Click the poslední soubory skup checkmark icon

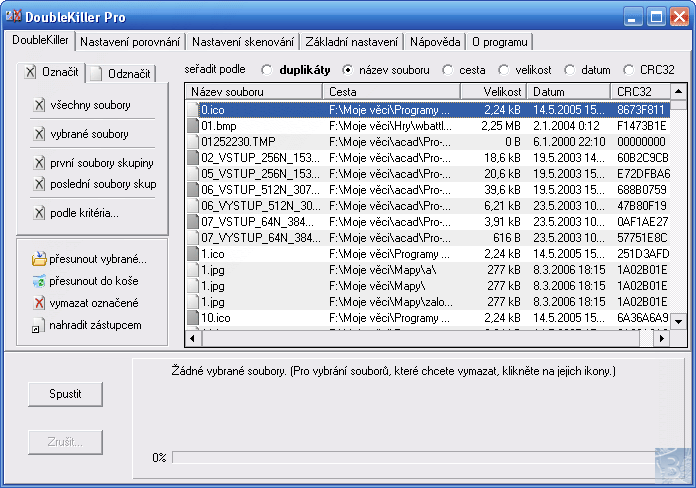coord(39,184)
